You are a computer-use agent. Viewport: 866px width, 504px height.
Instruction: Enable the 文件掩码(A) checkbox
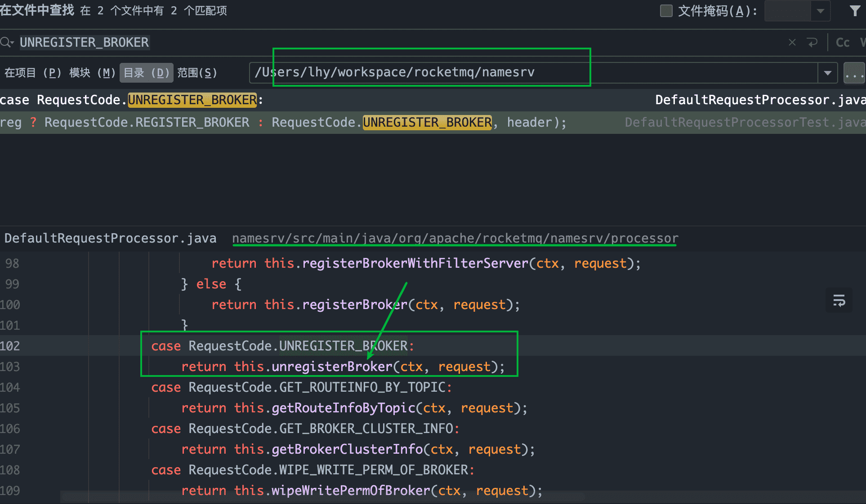666,10
